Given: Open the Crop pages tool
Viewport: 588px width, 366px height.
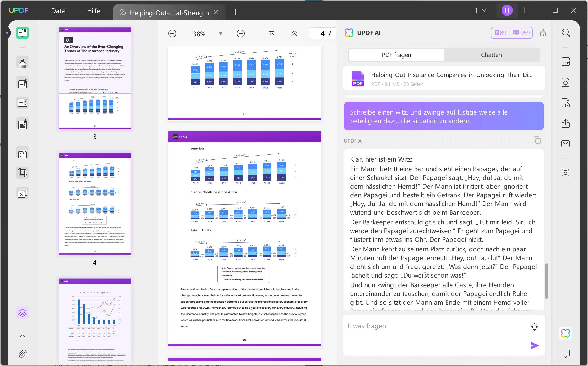Looking at the screenshot, I should (x=22, y=173).
